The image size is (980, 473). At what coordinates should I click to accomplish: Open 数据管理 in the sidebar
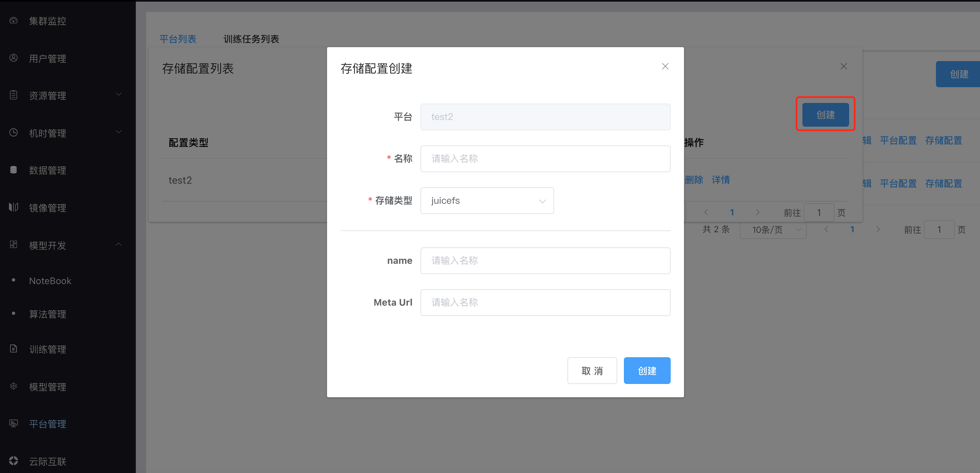(x=48, y=170)
